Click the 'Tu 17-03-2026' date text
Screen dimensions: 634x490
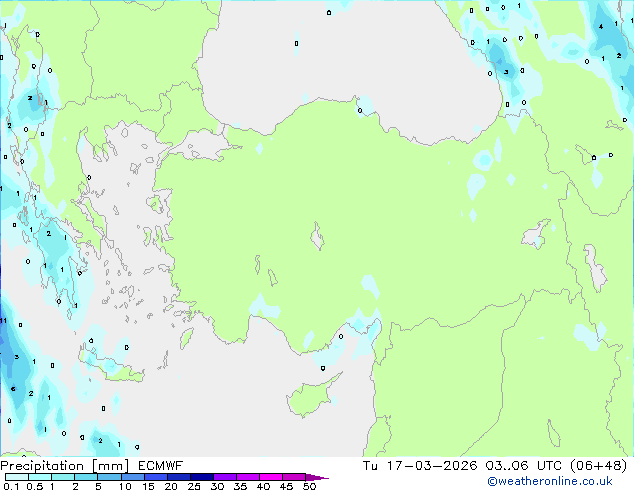(420, 466)
